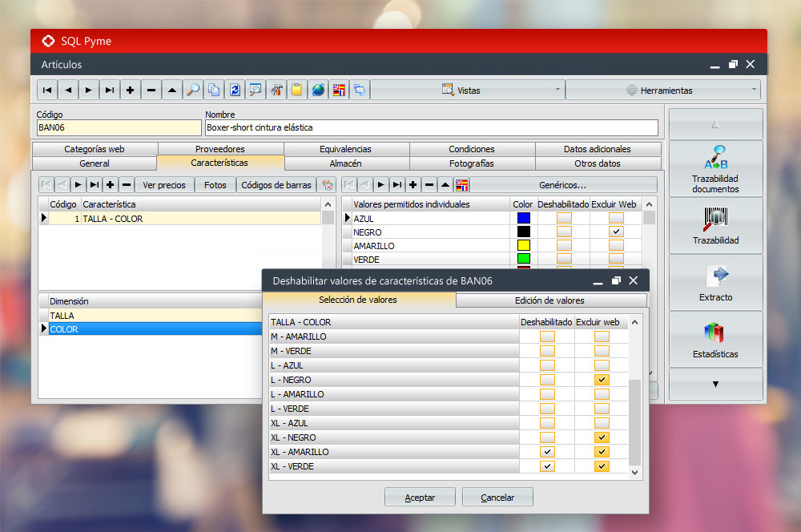Open the yellow clipboard notes icon
801x532 pixels.
coord(297,91)
